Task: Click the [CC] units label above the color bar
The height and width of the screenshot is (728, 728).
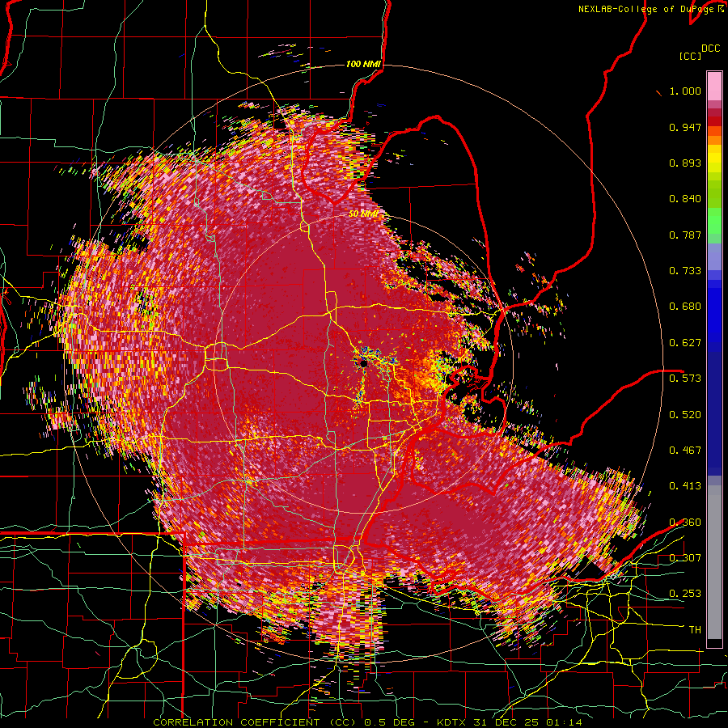Action: coord(691,56)
